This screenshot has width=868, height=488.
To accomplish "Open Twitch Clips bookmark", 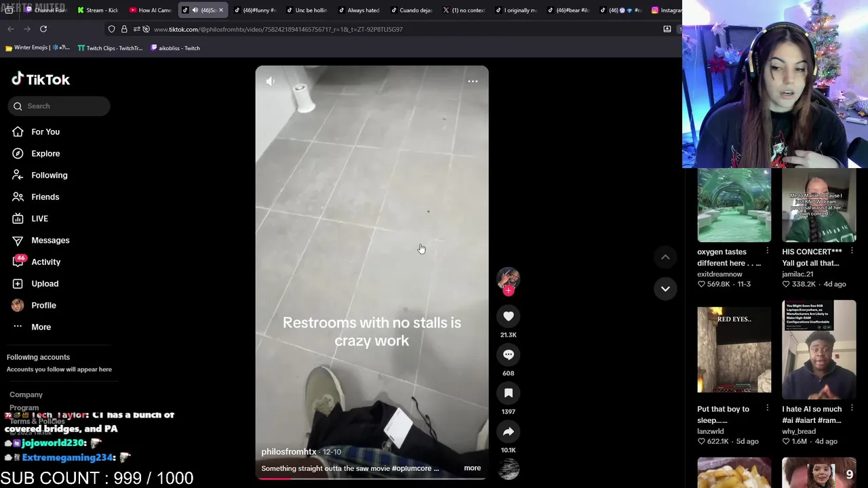I will coord(110,48).
